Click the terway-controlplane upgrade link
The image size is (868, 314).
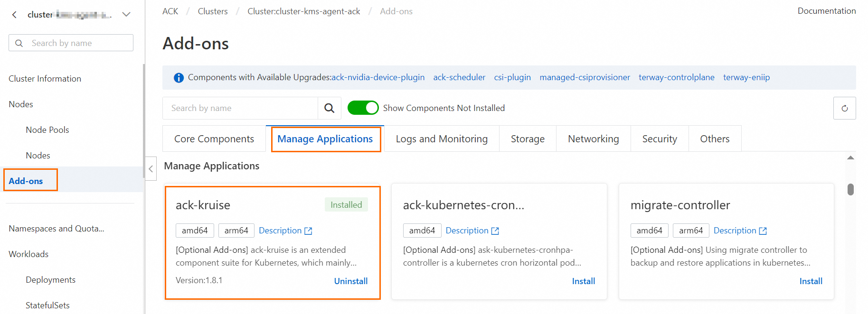676,77
